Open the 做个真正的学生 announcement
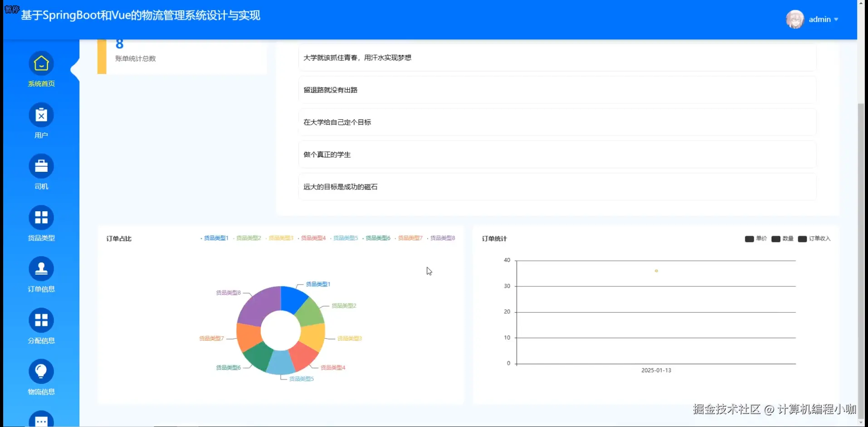The image size is (868, 427). pyautogui.click(x=557, y=155)
